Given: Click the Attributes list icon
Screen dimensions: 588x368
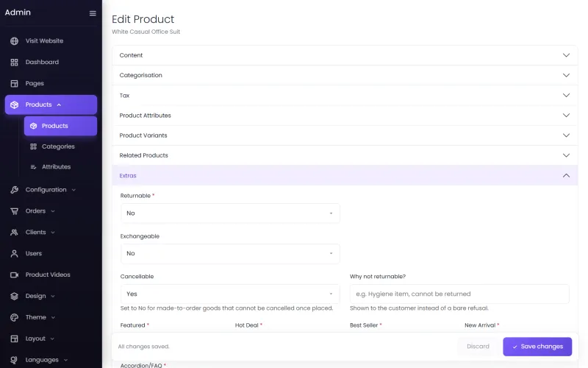Looking at the screenshot, I should (33, 167).
